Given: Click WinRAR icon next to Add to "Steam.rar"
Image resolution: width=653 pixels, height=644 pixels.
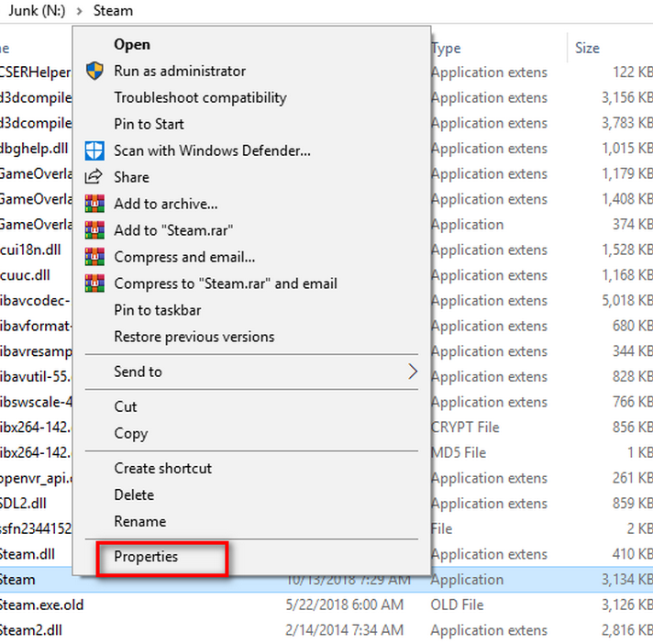Looking at the screenshot, I should pos(94,230).
